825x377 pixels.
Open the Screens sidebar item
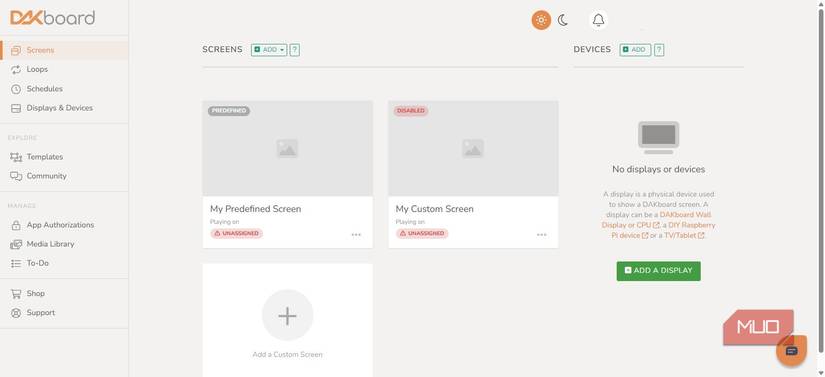[x=64, y=50]
